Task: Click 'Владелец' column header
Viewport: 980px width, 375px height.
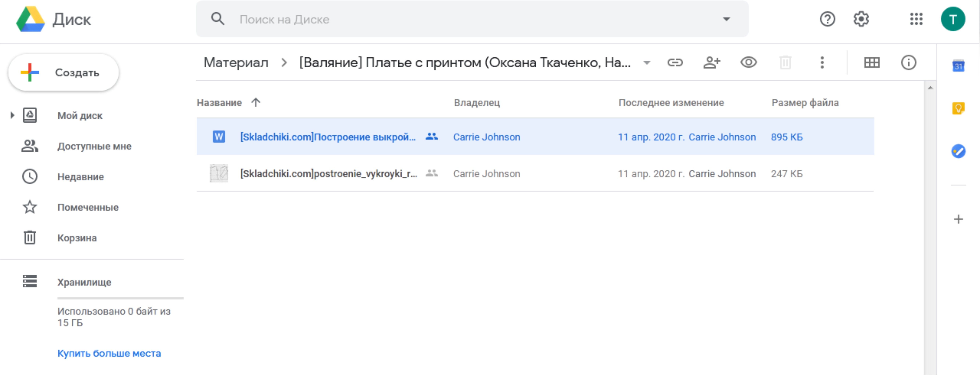Action: tap(477, 103)
